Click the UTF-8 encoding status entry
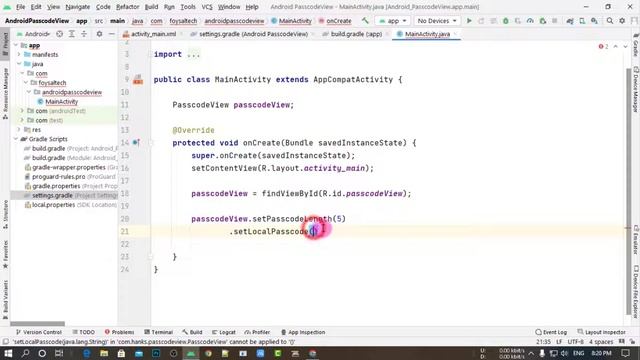This screenshot has height=360, width=640. [576, 342]
